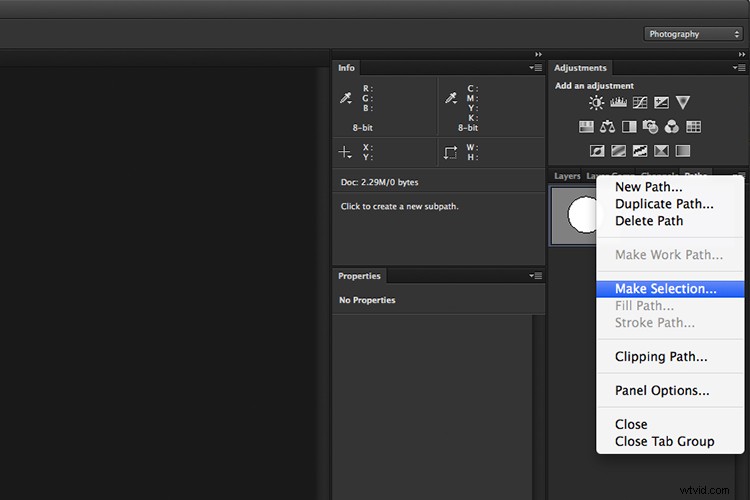Collapse the Info panel column arrows

pyautogui.click(x=539, y=55)
